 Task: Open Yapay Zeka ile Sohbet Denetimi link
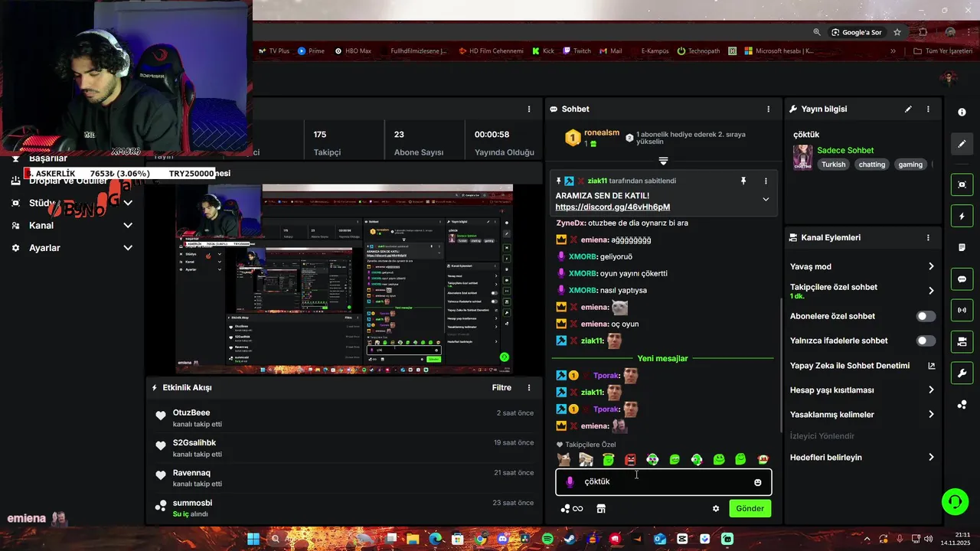tap(863, 366)
